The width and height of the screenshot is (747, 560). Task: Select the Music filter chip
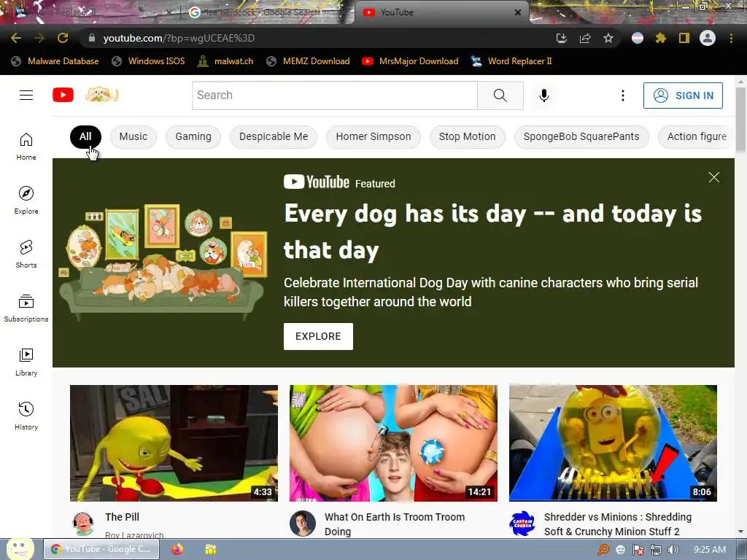click(133, 136)
